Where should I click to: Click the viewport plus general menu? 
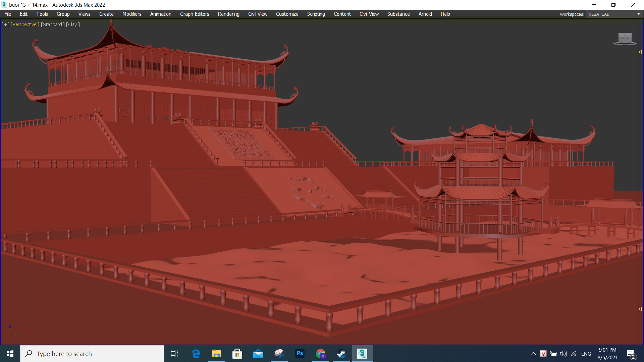5,24
